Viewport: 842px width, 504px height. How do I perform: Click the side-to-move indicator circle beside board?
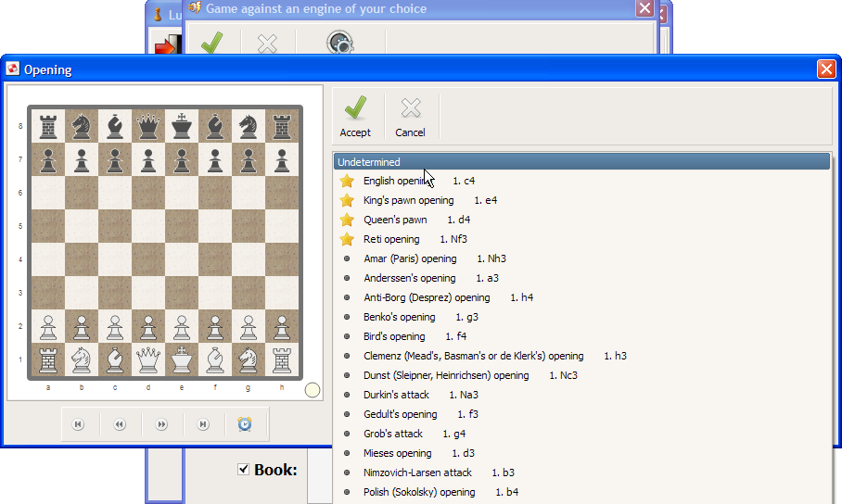[312, 390]
